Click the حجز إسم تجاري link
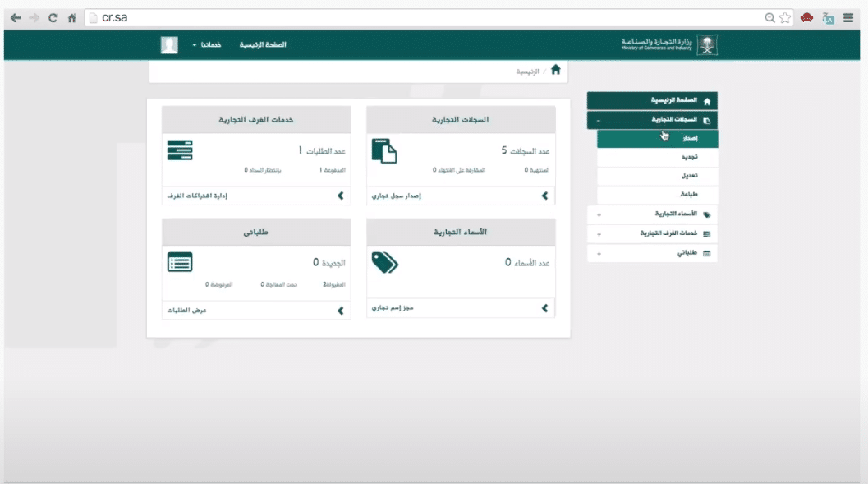The width and height of the screenshot is (868, 484). tap(393, 308)
